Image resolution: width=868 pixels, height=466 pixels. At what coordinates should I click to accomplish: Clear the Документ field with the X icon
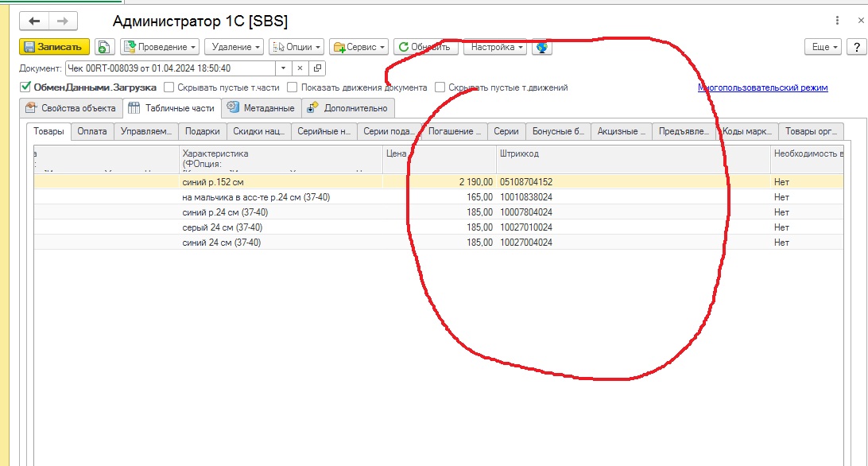coord(300,68)
